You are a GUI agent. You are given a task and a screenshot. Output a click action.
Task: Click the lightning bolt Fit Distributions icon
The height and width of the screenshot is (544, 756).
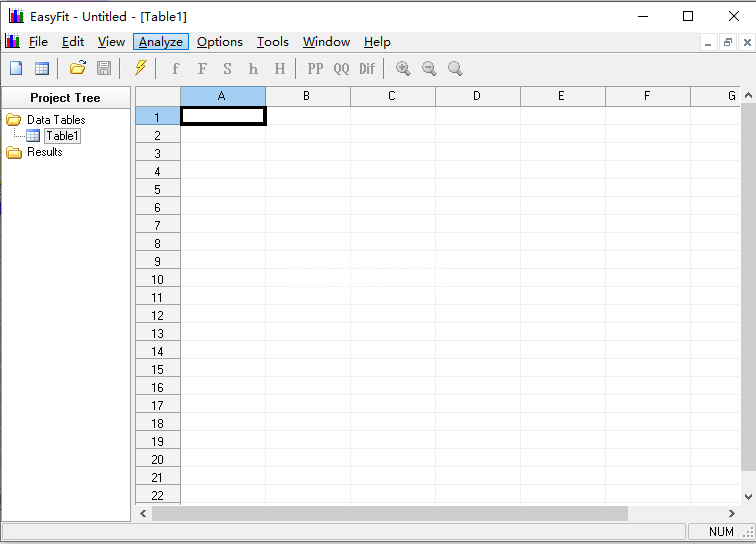click(x=140, y=68)
